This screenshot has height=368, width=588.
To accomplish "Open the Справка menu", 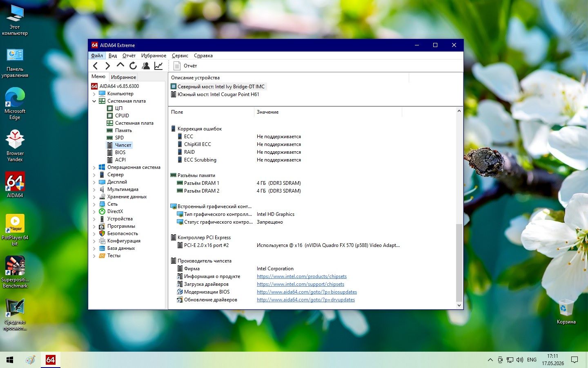I will pyautogui.click(x=203, y=56).
